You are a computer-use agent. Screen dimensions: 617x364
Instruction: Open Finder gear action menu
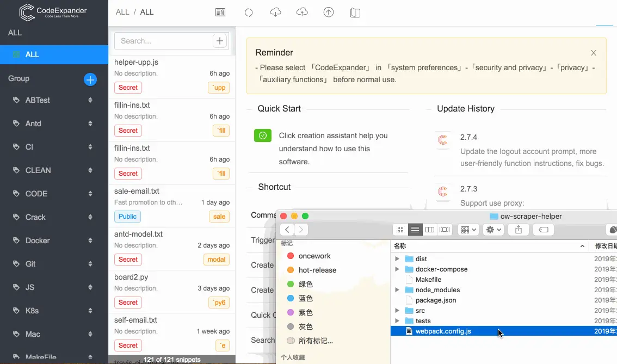(x=493, y=230)
